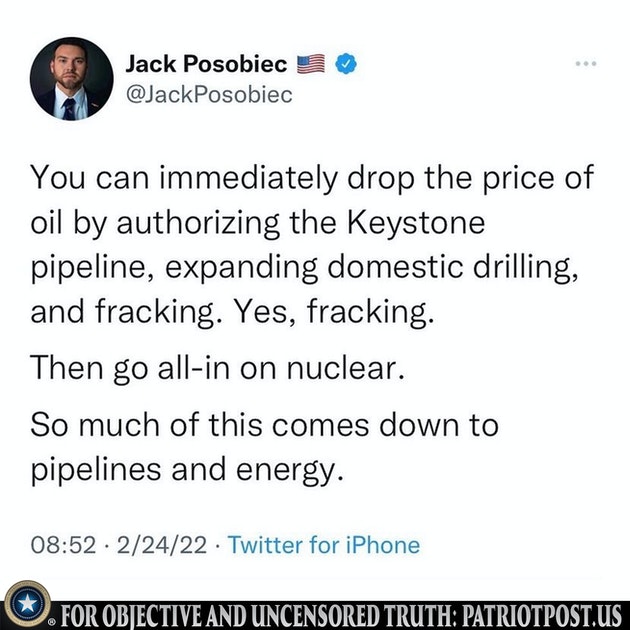Click 'So much of this comes down to'

(x=264, y=425)
